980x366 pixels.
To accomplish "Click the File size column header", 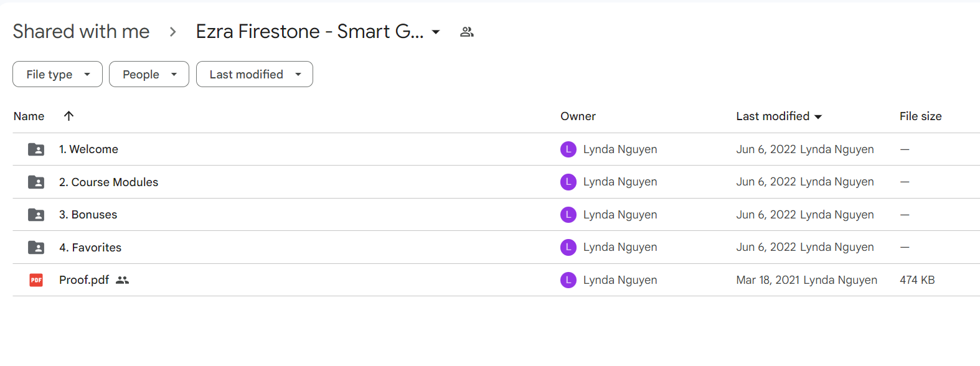I will point(920,116).
